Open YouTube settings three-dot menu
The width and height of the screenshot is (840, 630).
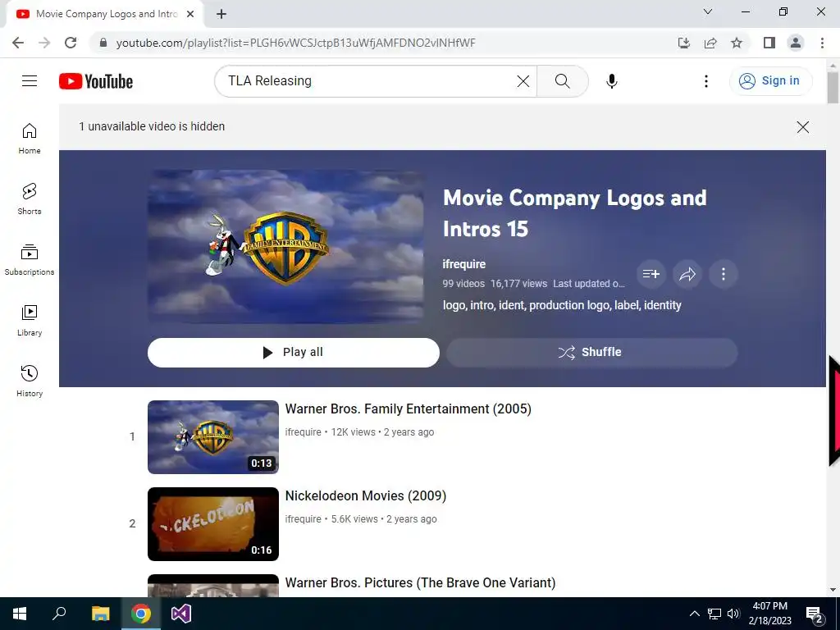click(x=706, y=81)
